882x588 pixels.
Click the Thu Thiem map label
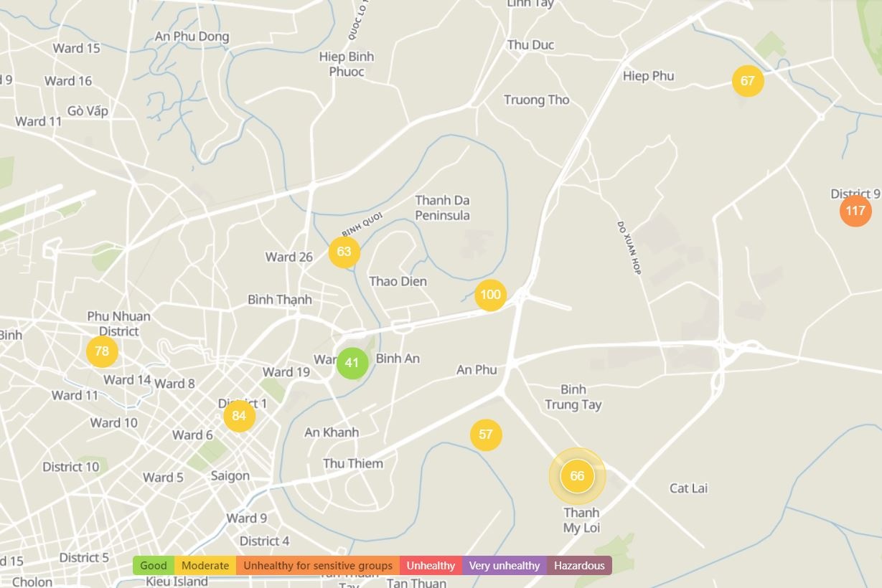click(x=353, y=463)
